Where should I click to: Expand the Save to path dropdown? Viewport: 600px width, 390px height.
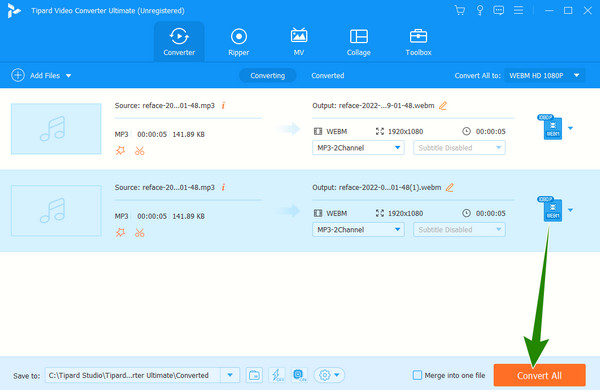[x=230, y=375]
